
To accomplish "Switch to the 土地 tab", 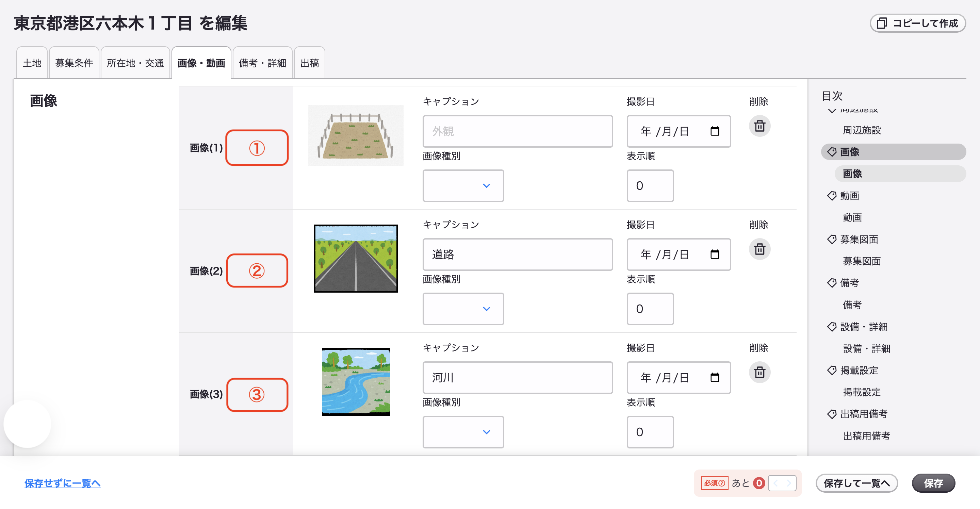I will [32, 63].
